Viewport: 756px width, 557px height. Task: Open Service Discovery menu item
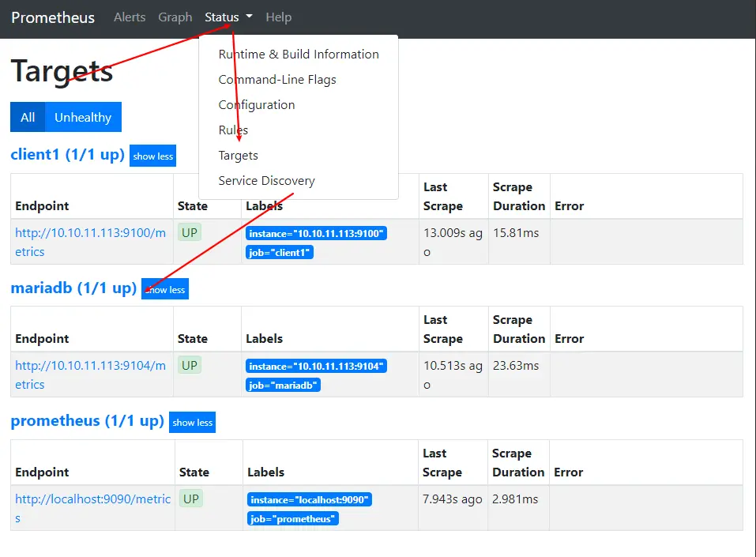point(266,181)
